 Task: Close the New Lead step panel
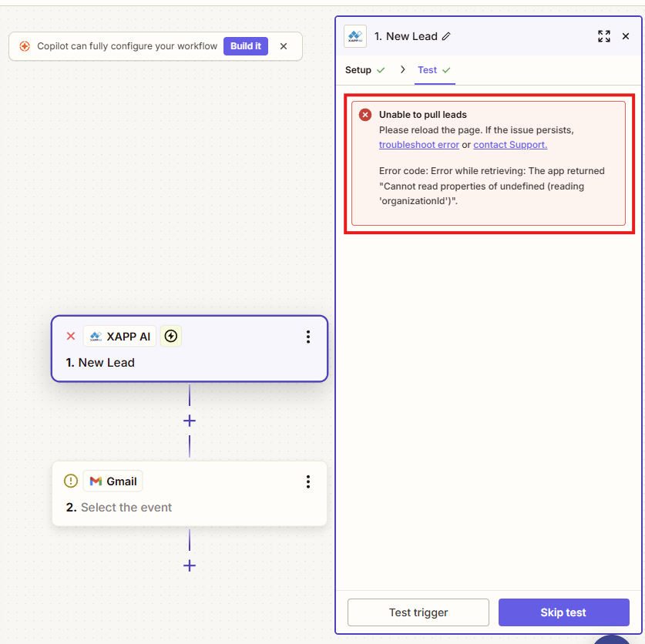point(626,36)
